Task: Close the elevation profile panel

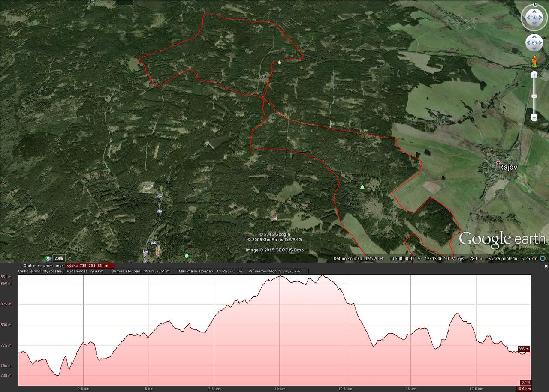Action: 546,266
